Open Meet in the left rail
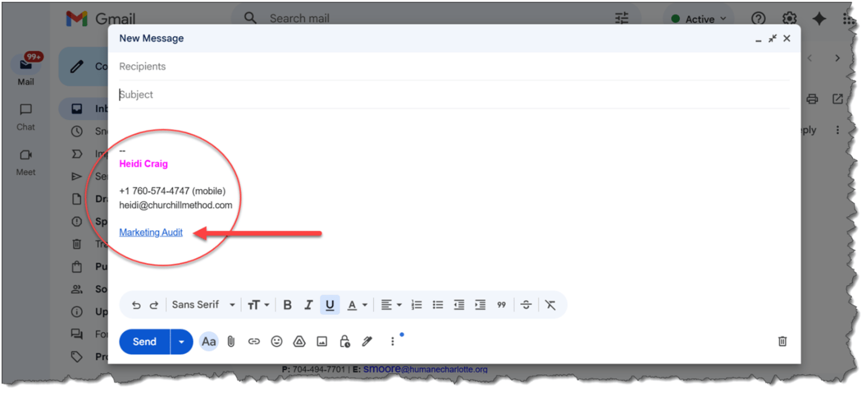 26,163
